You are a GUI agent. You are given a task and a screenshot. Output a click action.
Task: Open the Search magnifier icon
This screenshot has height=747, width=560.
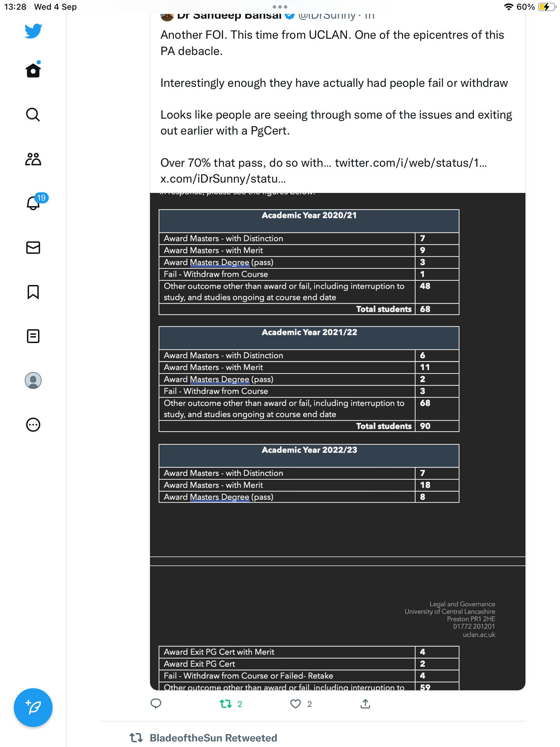33,114
